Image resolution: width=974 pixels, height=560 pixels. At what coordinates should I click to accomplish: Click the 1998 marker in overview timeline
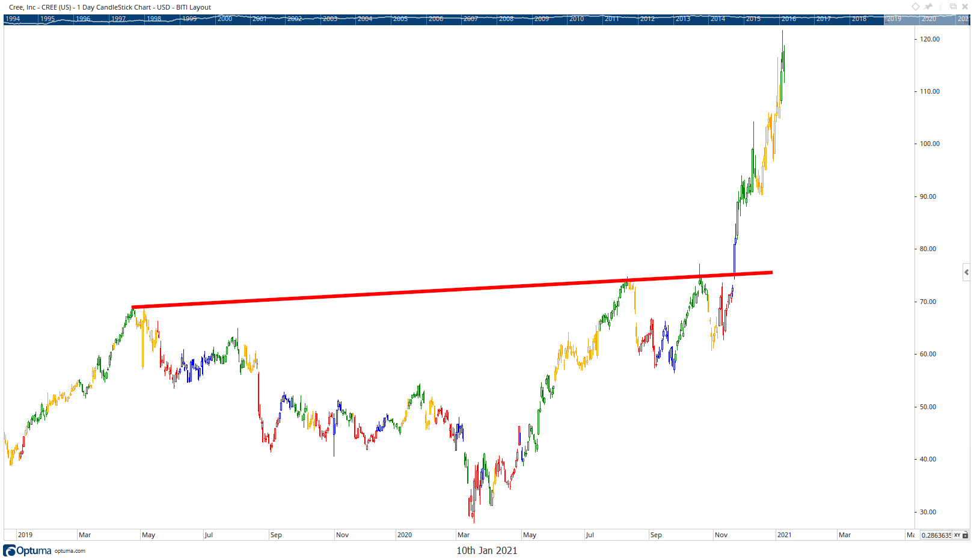coord(154,19)
